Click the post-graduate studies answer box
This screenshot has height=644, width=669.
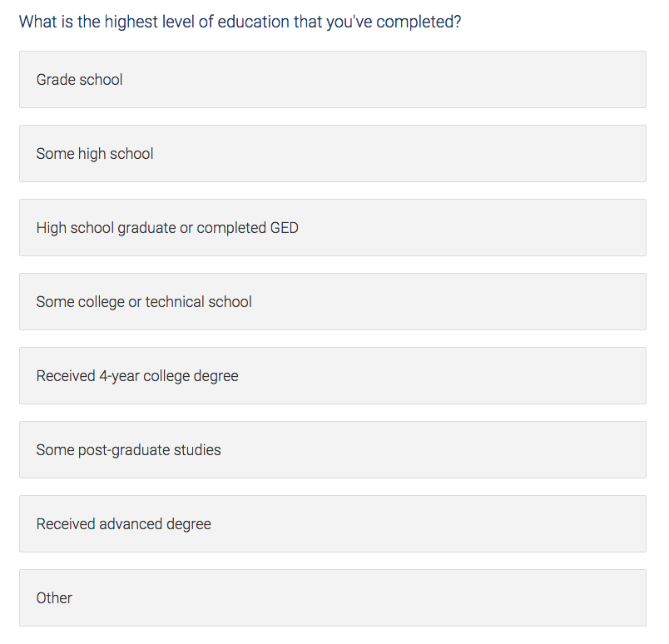coord(333,450)
